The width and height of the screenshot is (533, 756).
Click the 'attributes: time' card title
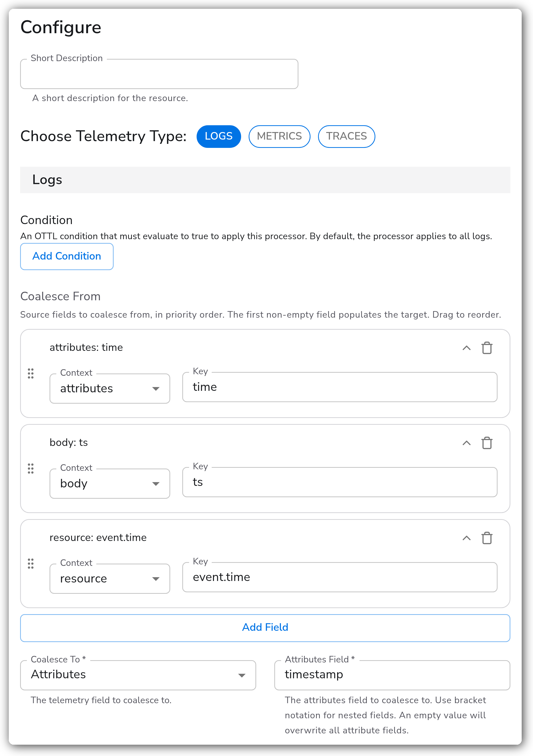tap(86, 347)
